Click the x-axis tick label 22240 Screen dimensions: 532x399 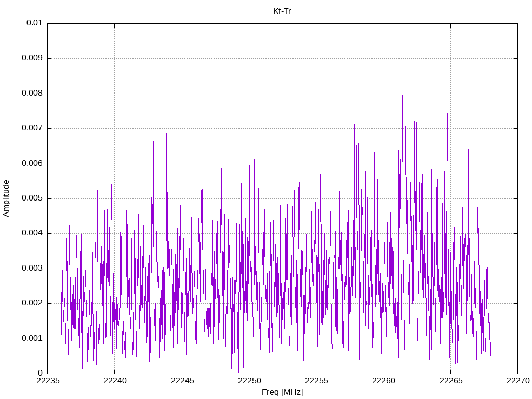[x=115, y=381]
